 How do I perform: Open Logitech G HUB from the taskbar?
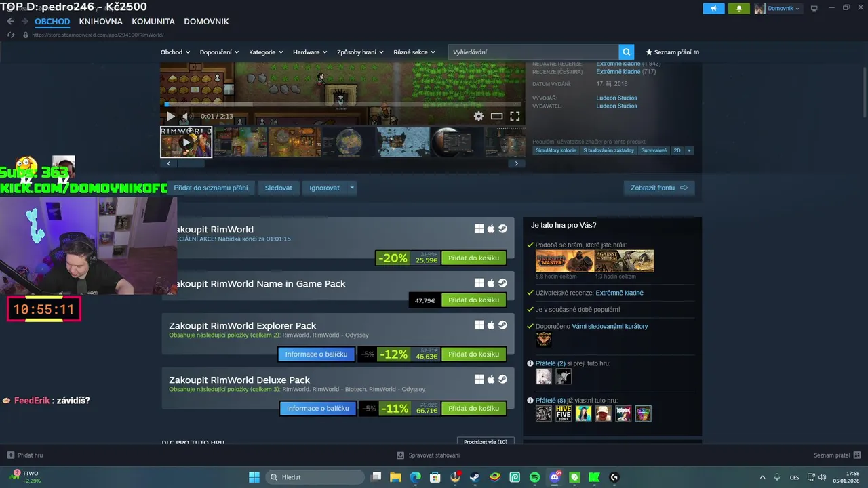[614, 477]
